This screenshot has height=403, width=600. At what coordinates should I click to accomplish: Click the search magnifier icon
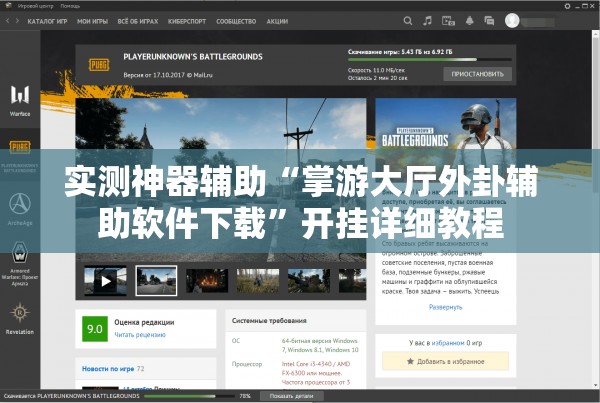pyautogui.click(x=408, y=21)
